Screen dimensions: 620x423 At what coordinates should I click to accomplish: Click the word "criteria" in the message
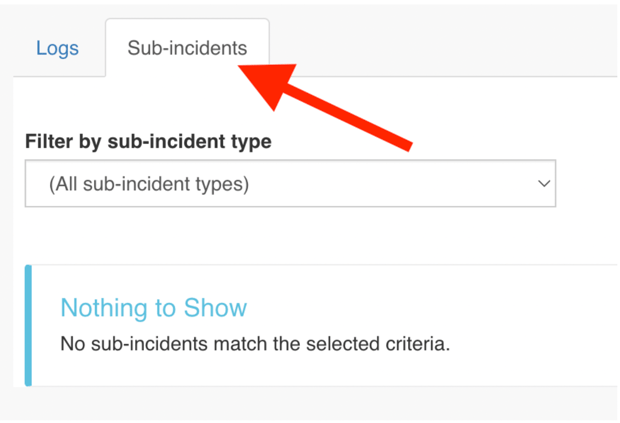coord(416,344)
